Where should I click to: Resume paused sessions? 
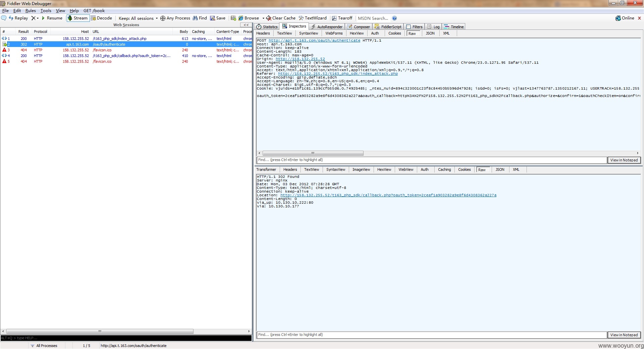[x=52, y=18]
